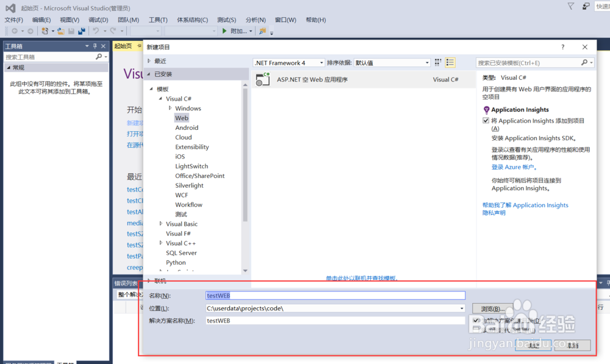Viewport: 610px width, 364px height.
Task: Click the Open File toolbar icon
Action: click(x=61, y=31)
